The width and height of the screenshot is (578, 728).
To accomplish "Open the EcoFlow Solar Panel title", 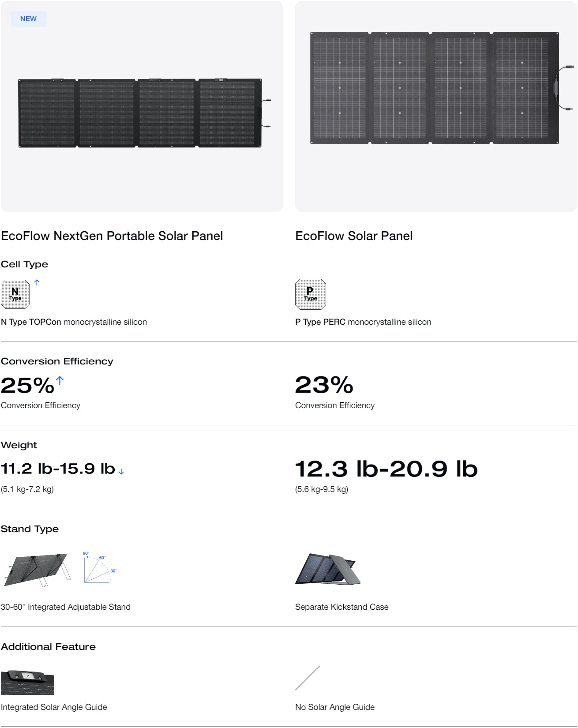I will 354,236.
